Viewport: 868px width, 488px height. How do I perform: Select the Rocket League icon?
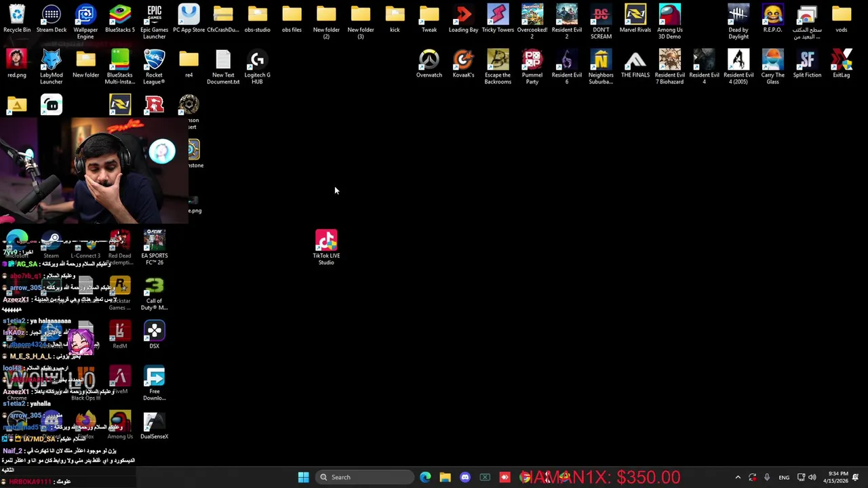(154, 66)
